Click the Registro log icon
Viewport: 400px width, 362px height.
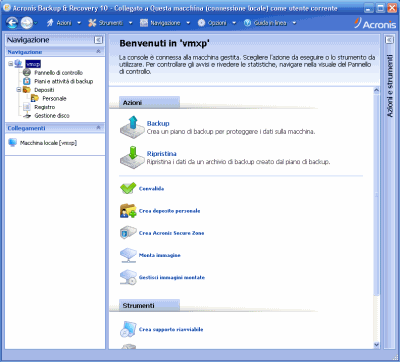[x=27, y=107]
